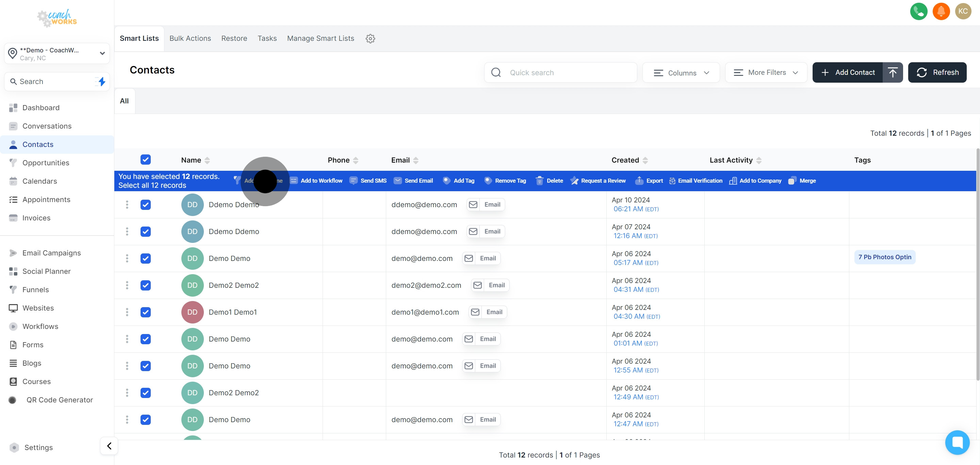Click the Merge icon in bulk bar
Viewport: 980px width, 465px height.
(x=792, y=181)
